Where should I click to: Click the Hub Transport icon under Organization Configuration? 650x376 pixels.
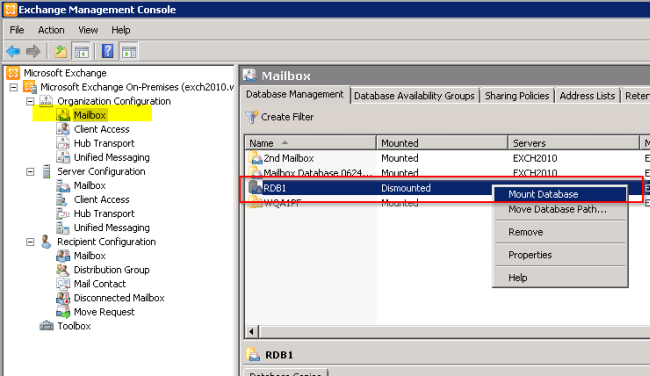click(x=63, y=143)
